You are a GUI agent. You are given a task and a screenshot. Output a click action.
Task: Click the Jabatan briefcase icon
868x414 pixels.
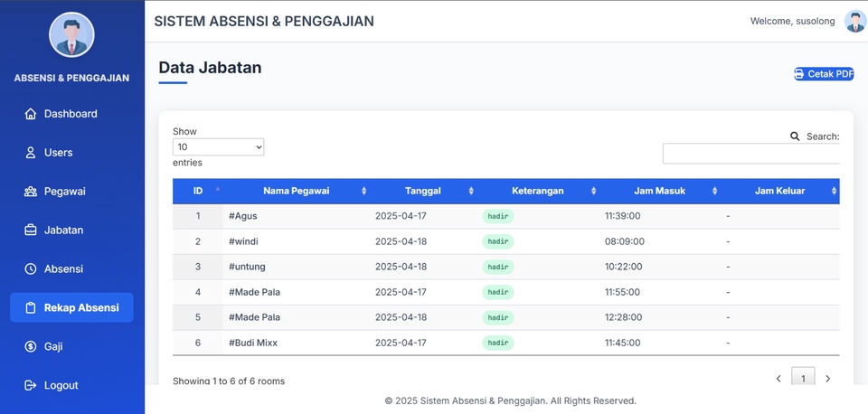(31, 231)
